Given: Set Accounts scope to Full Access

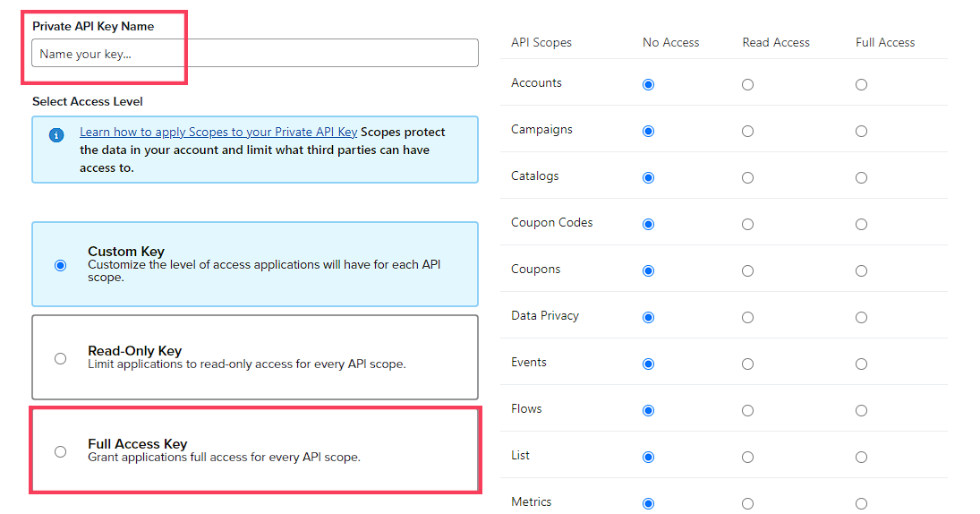Looking at the screenshot, I should [861, 84].
